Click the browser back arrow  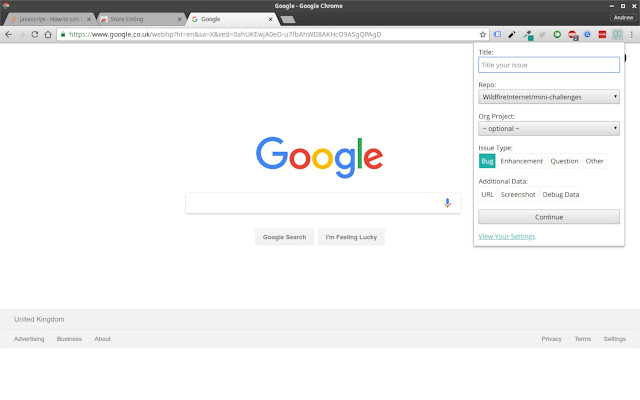pos(8,35)
